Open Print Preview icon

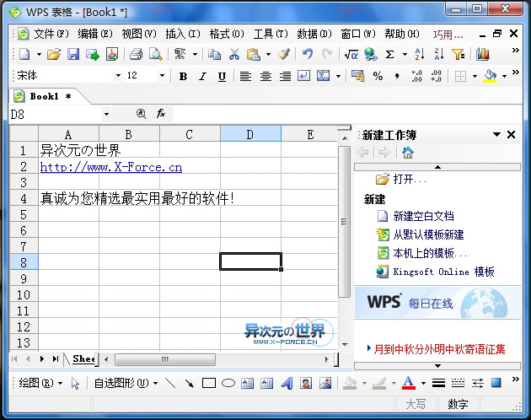[156, 54]
